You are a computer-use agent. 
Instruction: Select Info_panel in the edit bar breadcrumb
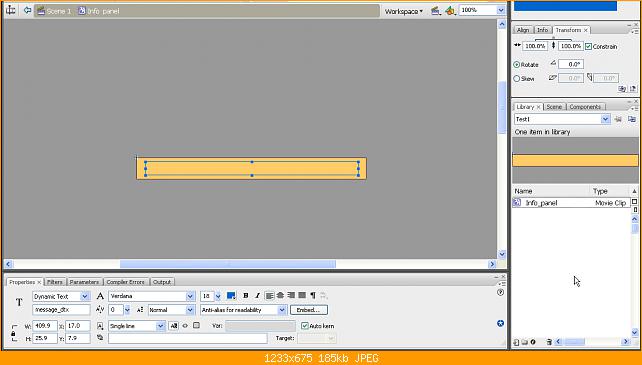pos(99,11)
